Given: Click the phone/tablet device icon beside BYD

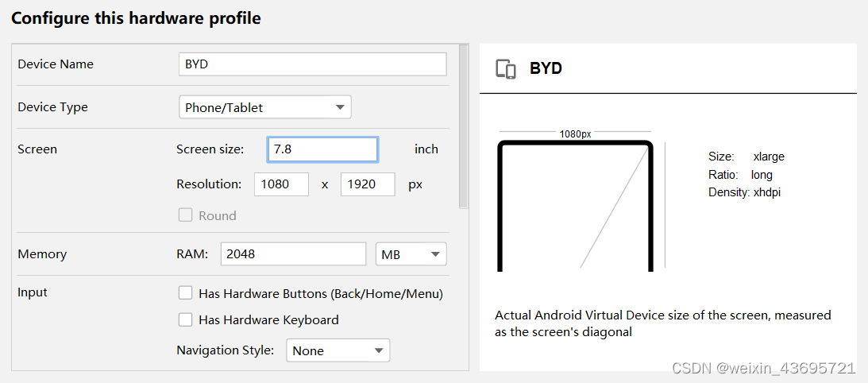Looking at the screenshot, I should click(x=506, y=68).
